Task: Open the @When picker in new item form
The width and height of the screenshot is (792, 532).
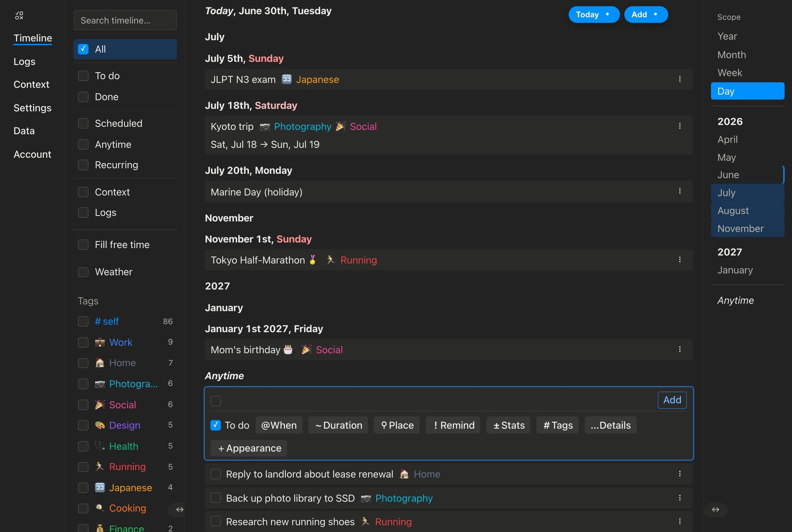Action: click(x=278, y=425)
